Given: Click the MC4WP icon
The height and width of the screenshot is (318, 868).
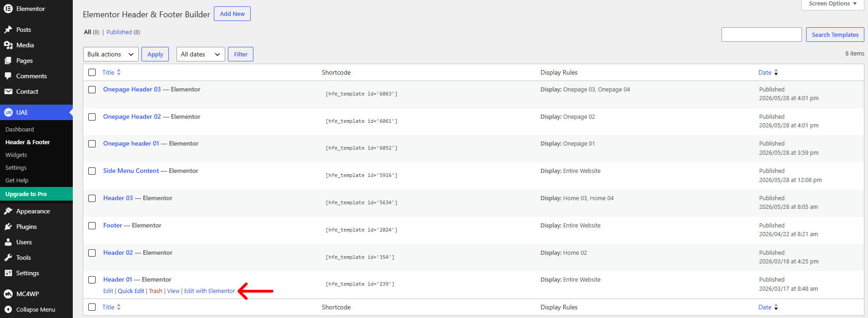Looking at the screenshot, I should (x=8, y=294).
